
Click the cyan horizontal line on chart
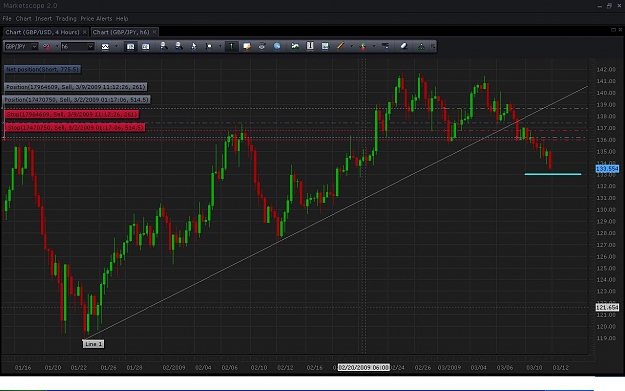tap(553, 174)
